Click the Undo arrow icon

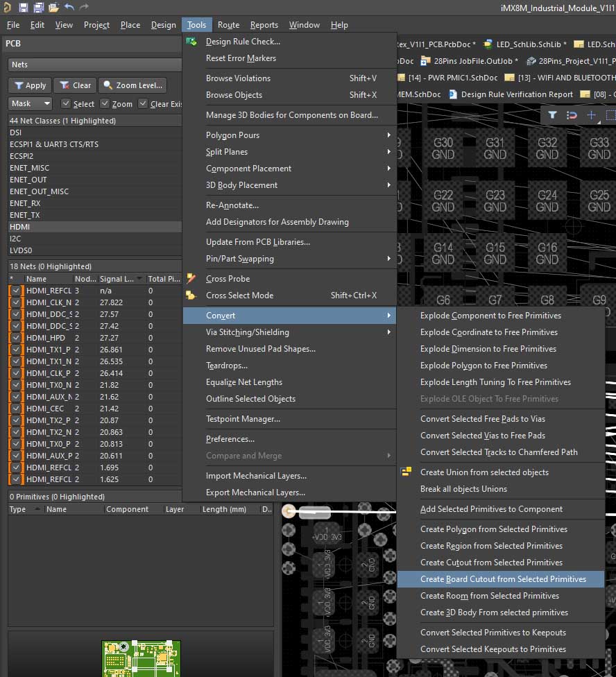click(69, 8)
